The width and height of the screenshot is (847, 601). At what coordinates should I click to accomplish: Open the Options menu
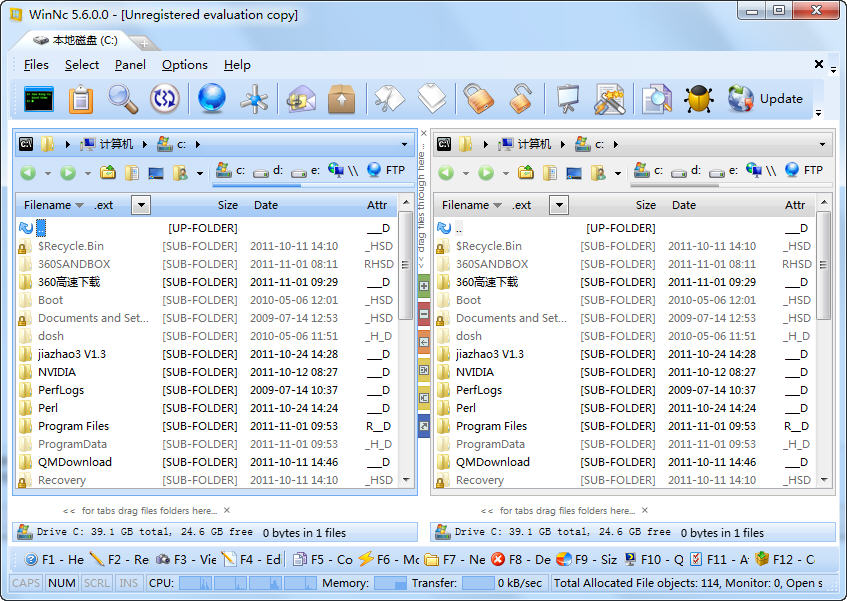[184, 65]
